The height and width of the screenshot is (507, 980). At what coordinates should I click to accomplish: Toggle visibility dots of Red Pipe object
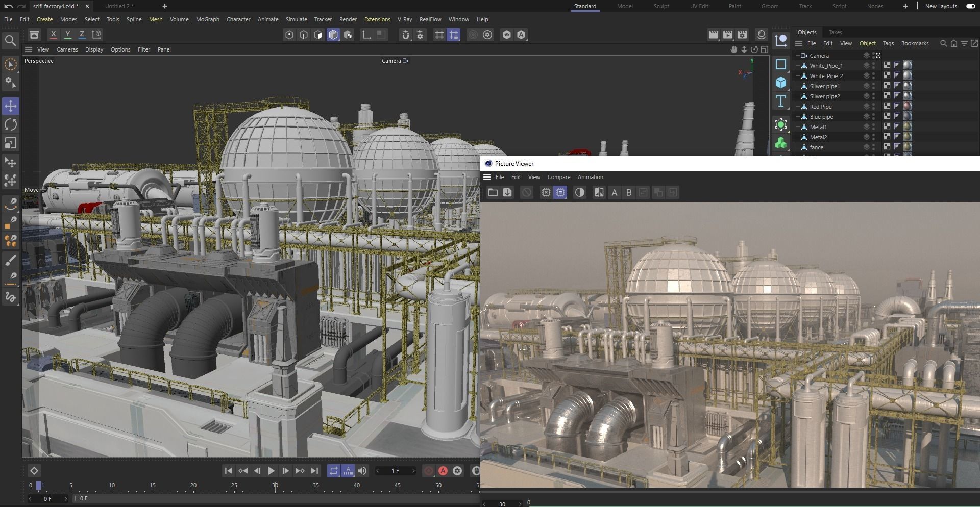click(874, 107)
